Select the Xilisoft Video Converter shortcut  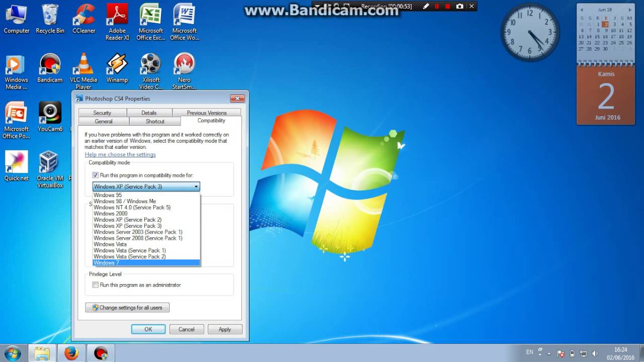(150, 71)
